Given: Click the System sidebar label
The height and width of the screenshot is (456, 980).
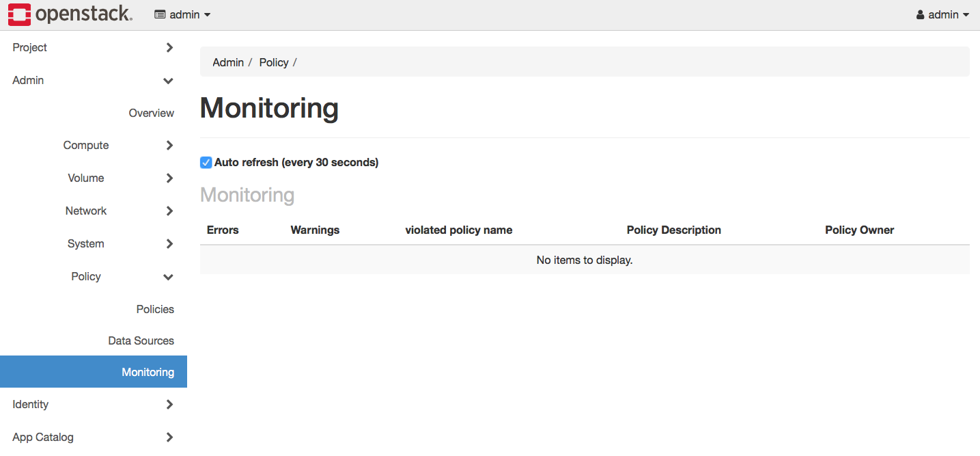Looking at the screenshot, I should pos(86,243).
